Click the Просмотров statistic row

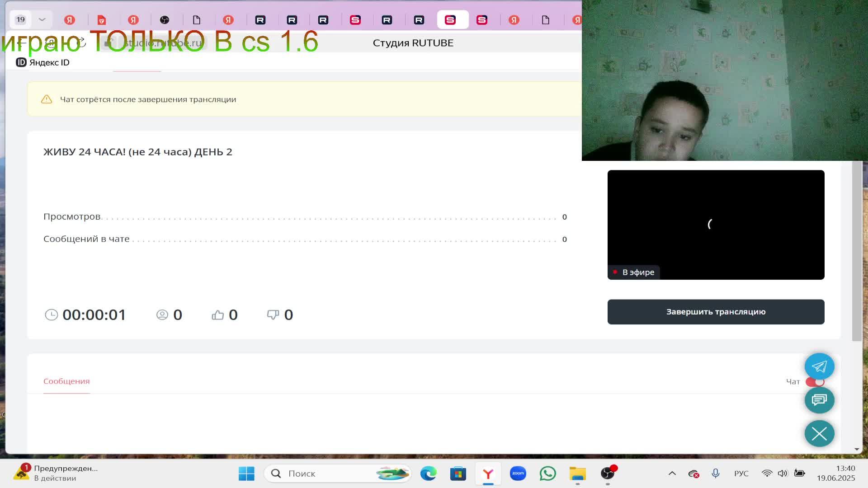point(305,217)
